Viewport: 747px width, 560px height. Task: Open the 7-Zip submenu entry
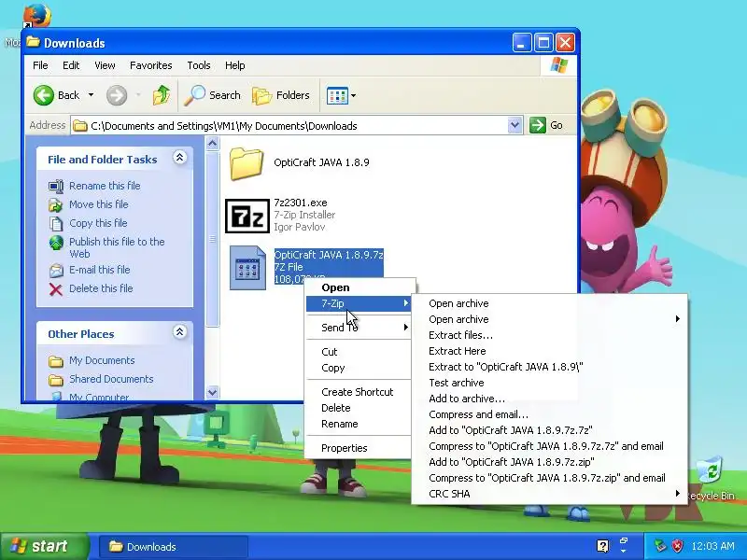359,303
